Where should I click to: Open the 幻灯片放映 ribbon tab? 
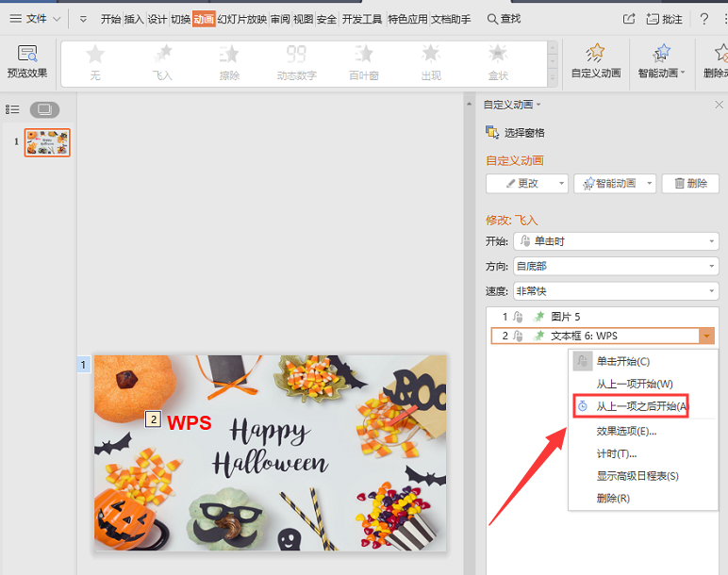[242, 19]
